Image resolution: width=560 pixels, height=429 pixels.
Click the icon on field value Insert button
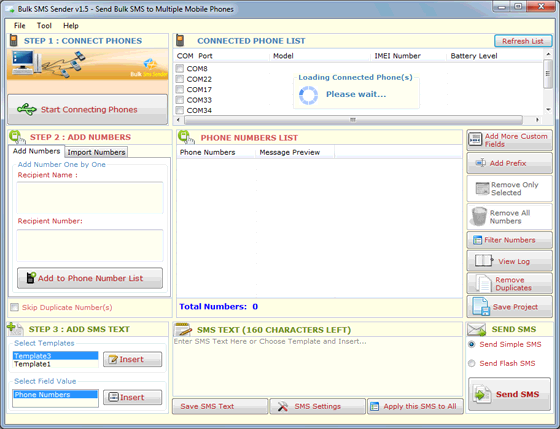click(113, 397)
